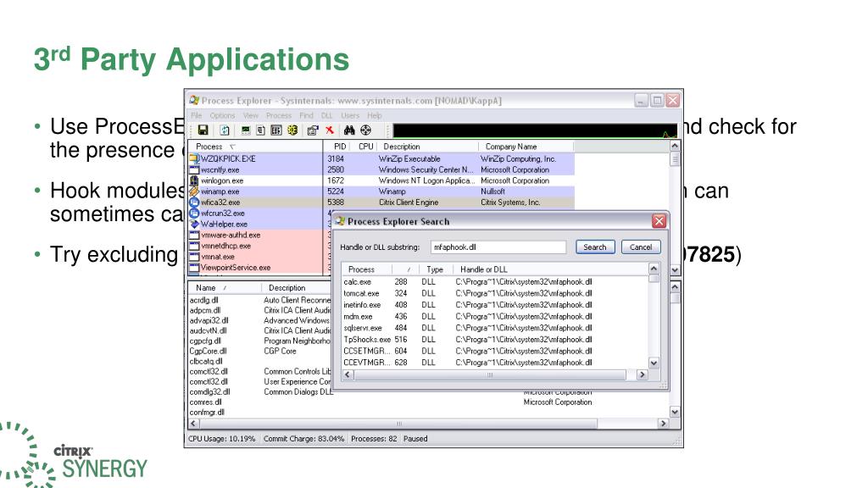Open the Process menu
Viewport: 868px width, 488px height.
[278, 115]
